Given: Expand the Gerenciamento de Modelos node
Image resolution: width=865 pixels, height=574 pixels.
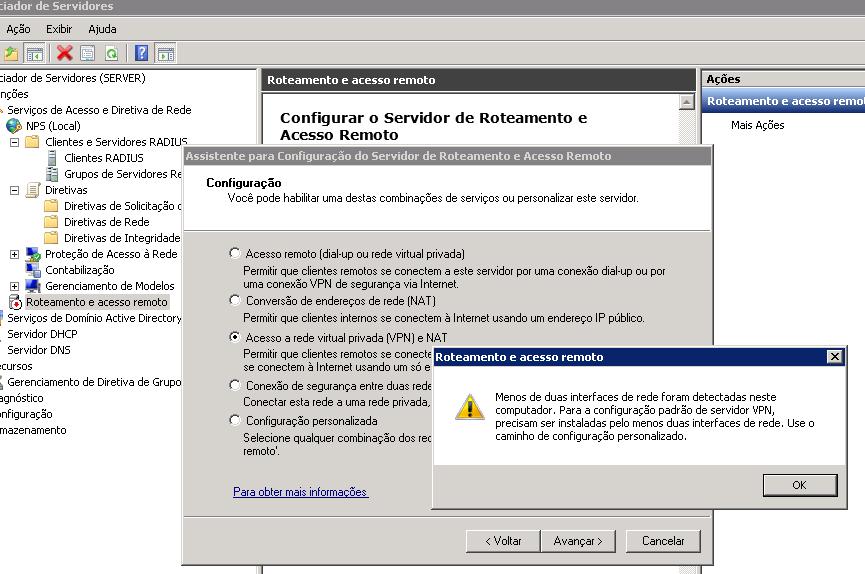Looking at the screenshot, I should coord(14,286).
